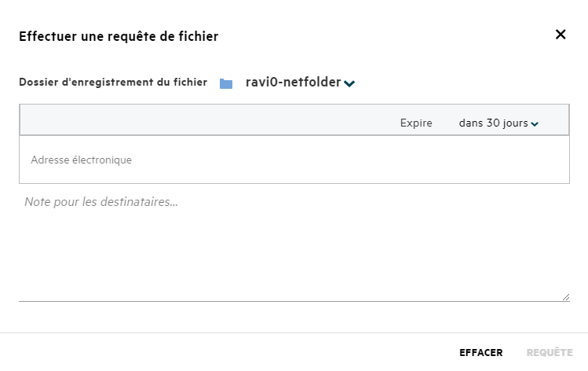
Task: Click the chevron after "dans 30 jours"
Action: [x=535, y=124]
